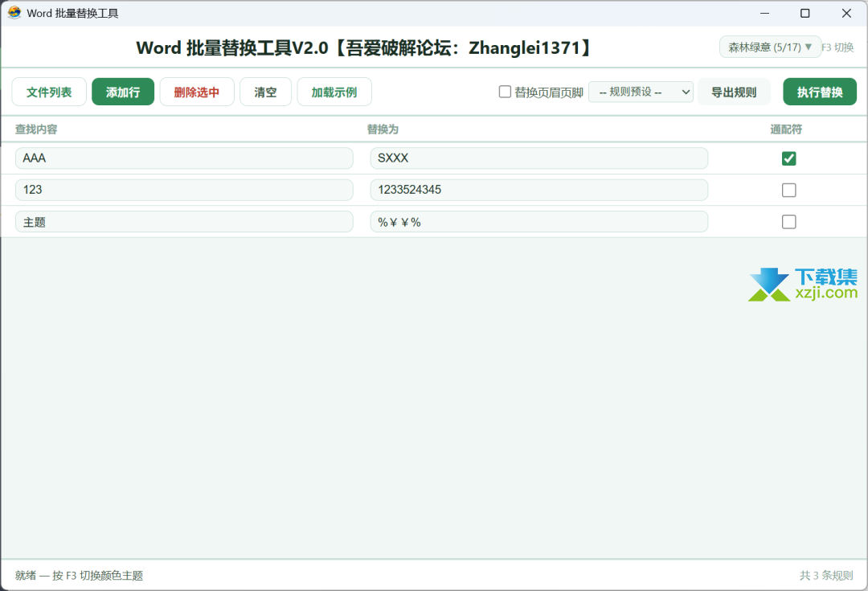Click the 通配符 column header
868x591 pixels.
pyautogui.click(x=786, y=129)
